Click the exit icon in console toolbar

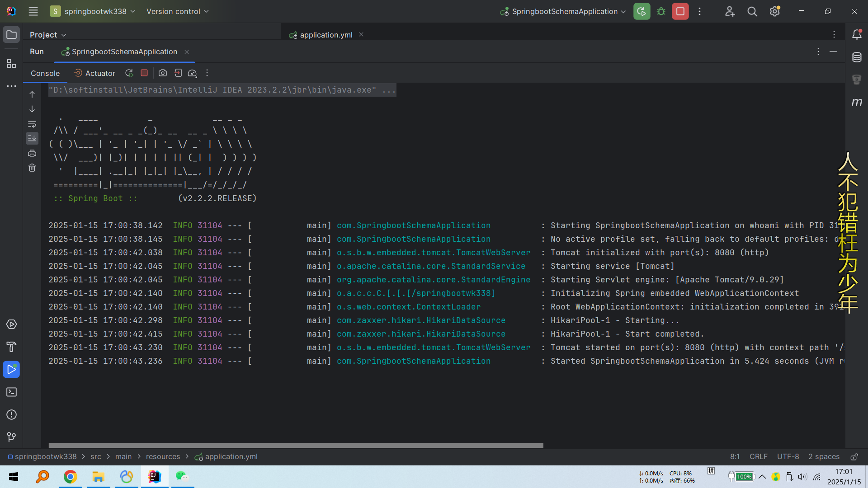click(178, 73)
